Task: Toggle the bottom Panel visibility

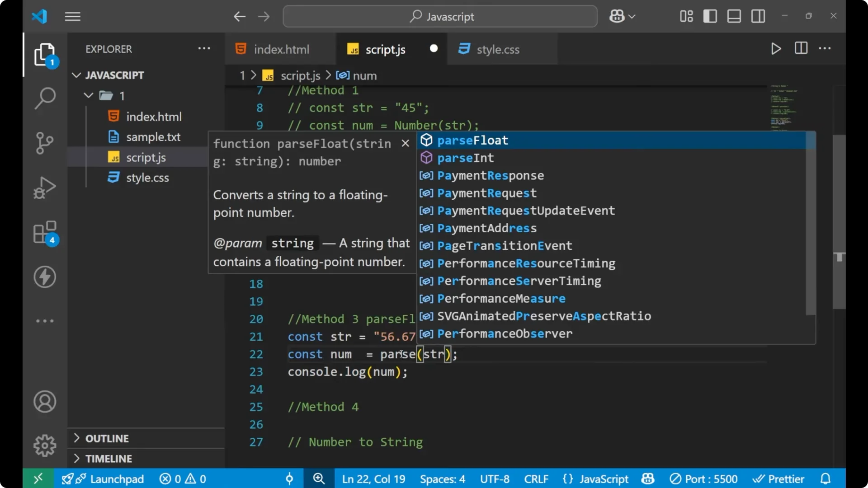Action: pos(734,16)
